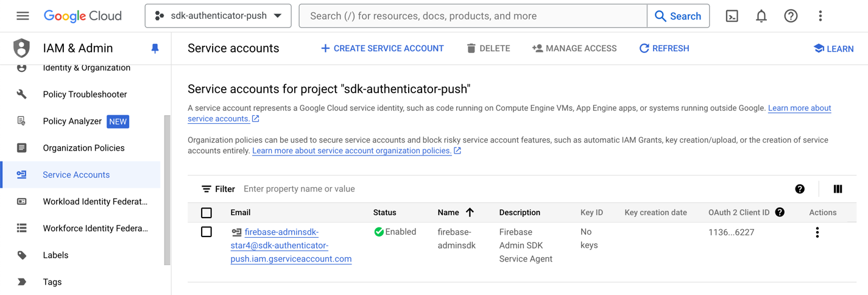The width and height of the screenshot is (868, 295).
Task: Click the Key ID column header
Action: [591, 213]
